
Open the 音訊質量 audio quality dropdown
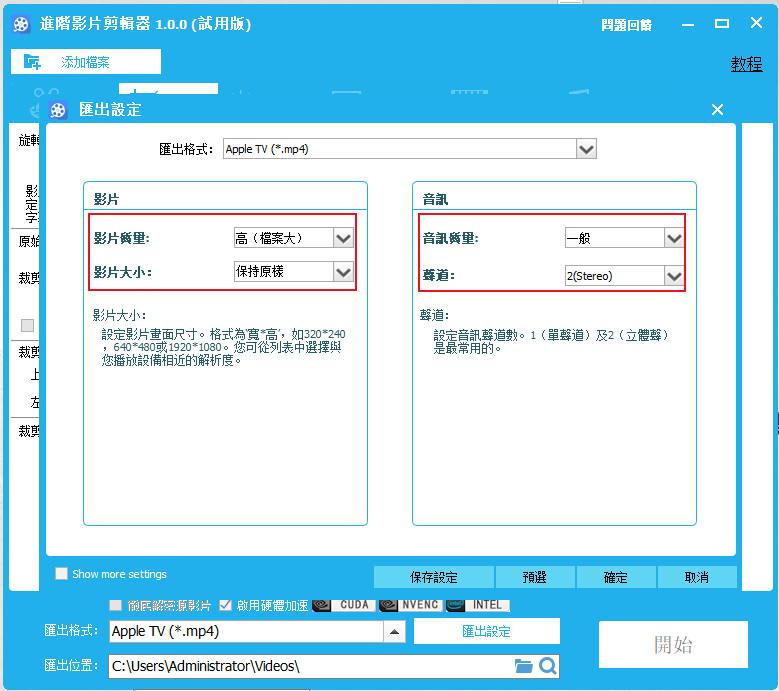point(674,238)
